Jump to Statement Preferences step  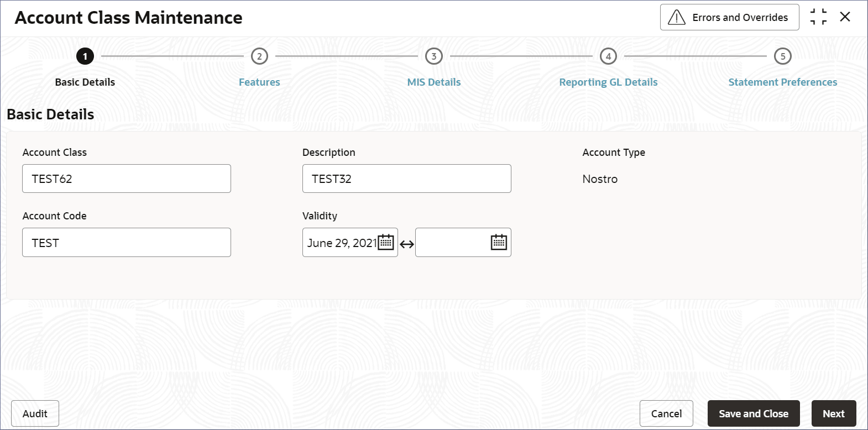[783, 82]
